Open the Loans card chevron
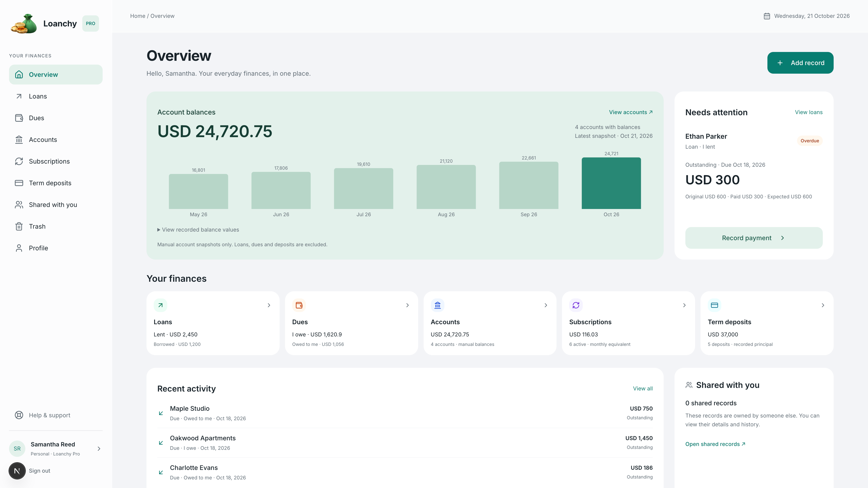Screen dimensions: 868x488 tap(269, 305)
